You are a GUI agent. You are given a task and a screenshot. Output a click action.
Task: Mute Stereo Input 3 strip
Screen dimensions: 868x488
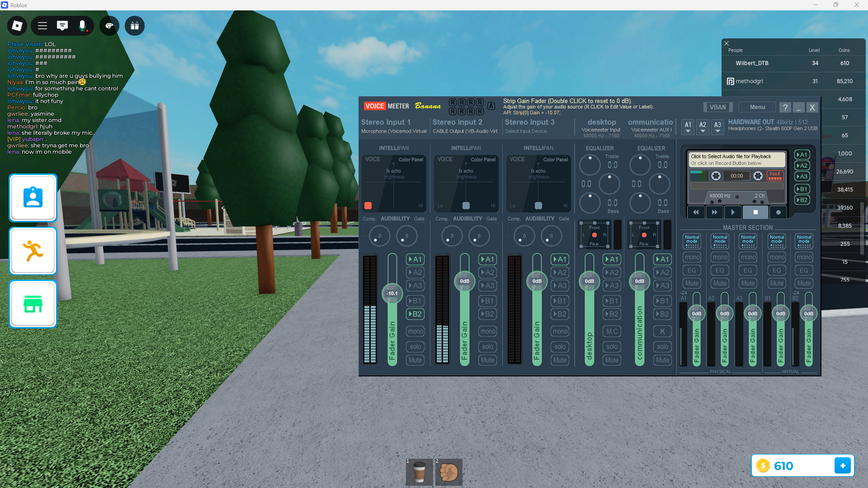click(560, 360)
